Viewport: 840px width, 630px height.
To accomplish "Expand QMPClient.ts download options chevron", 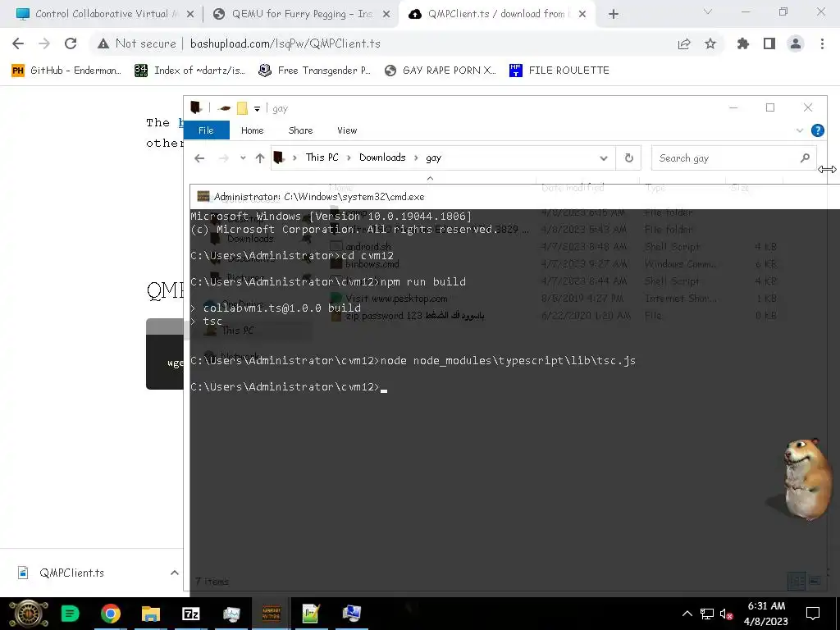I will 175,573.
